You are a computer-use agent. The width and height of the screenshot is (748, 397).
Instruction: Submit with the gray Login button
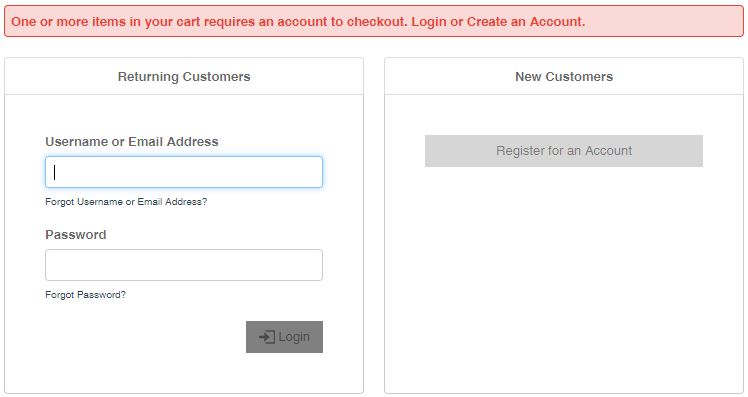click(x=284, y=337)
